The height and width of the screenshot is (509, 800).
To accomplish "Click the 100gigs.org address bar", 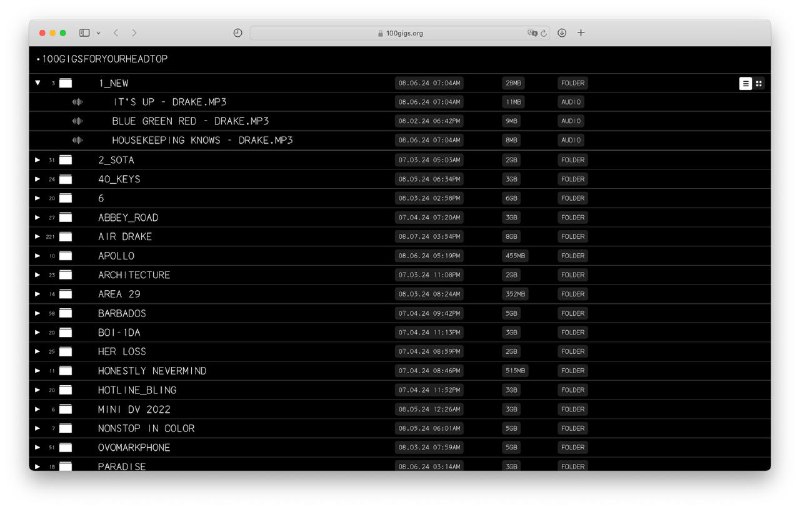I will tap(404, 33).
